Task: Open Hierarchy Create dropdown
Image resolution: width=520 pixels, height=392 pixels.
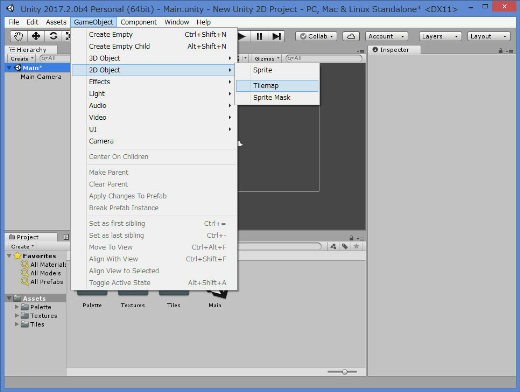Action: pos(21,59)
